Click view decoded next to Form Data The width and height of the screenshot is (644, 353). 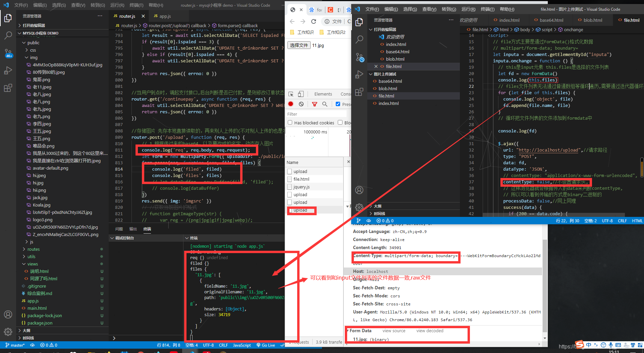click(430, 331)
